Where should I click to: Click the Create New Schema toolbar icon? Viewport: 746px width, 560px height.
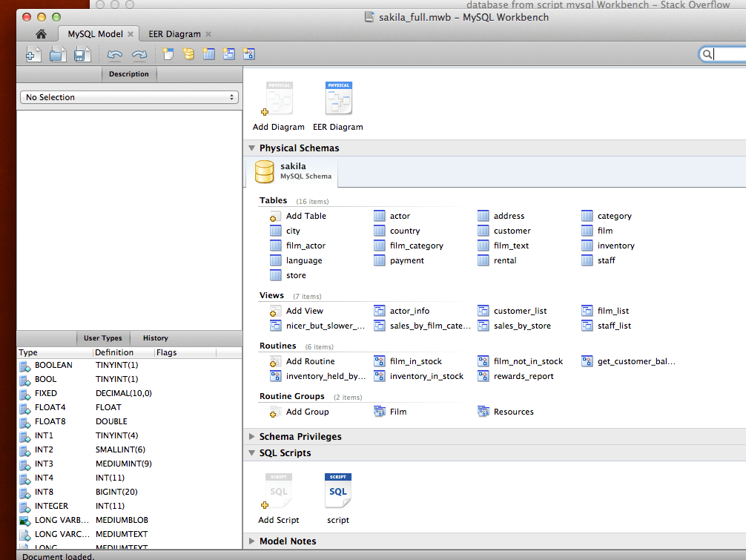pyautogui.click(x=188, y=53)
